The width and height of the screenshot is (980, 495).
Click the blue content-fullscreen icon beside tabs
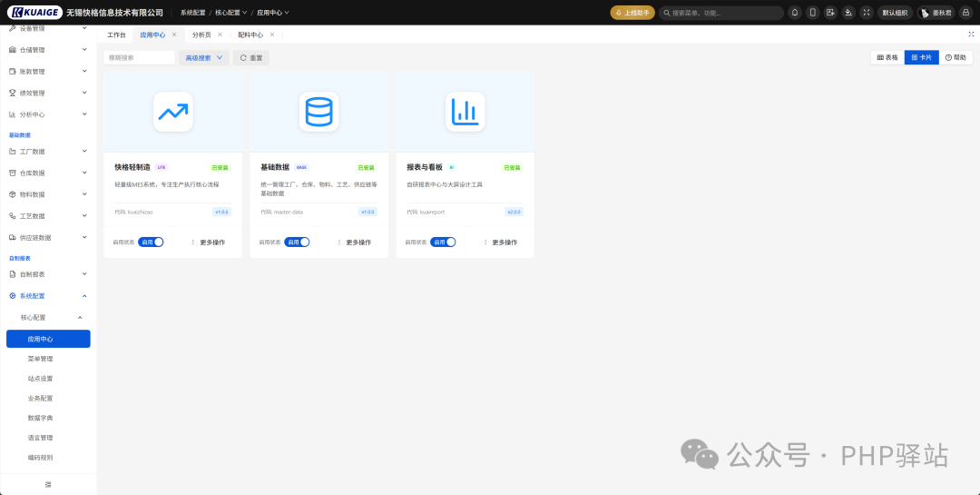[971, 35]
